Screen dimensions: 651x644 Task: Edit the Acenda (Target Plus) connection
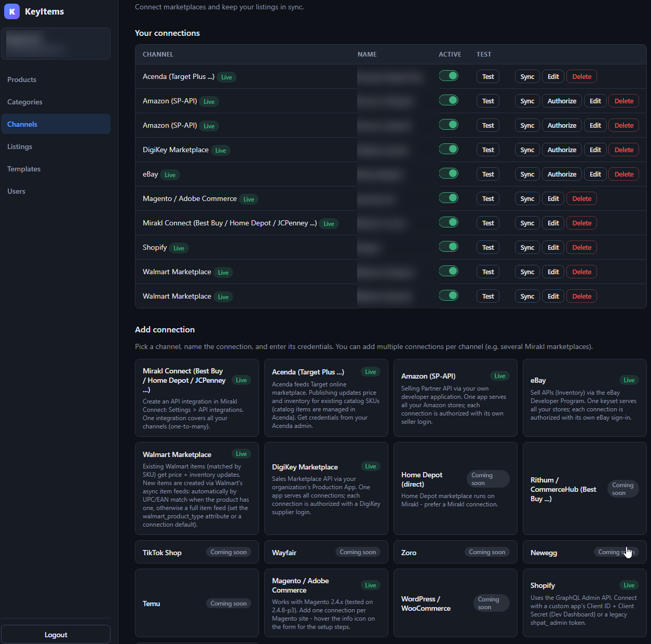pyautogui.click(x=553, y=76)
